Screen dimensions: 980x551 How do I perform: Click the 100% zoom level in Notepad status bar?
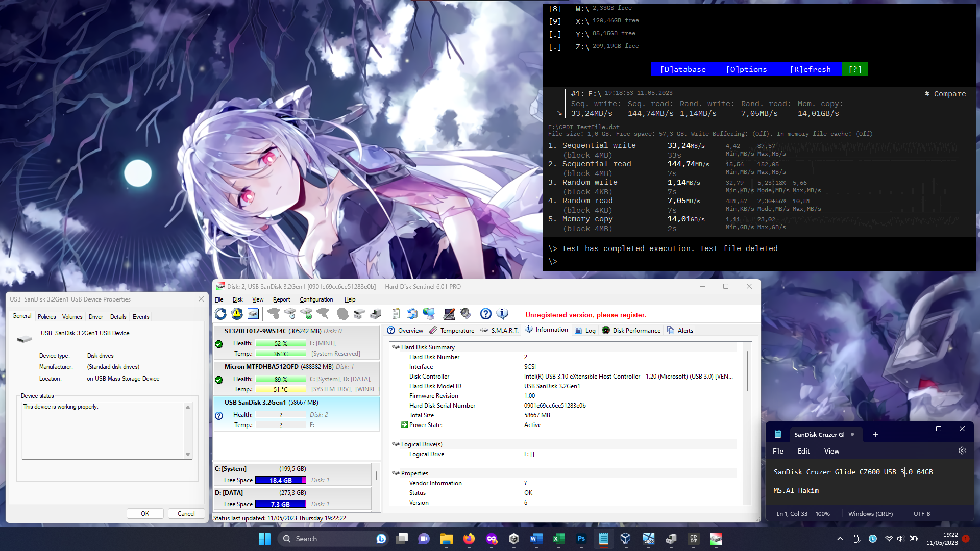tap(822, 514)
